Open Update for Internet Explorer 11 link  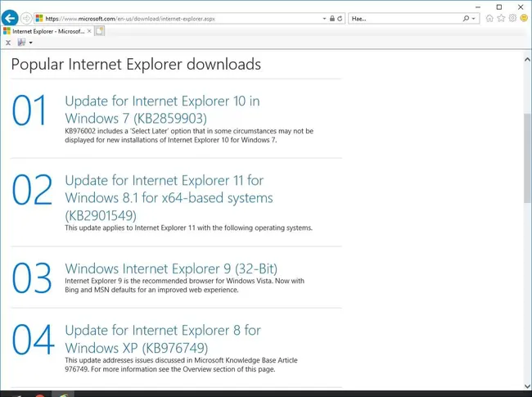(x=169, y=198)
